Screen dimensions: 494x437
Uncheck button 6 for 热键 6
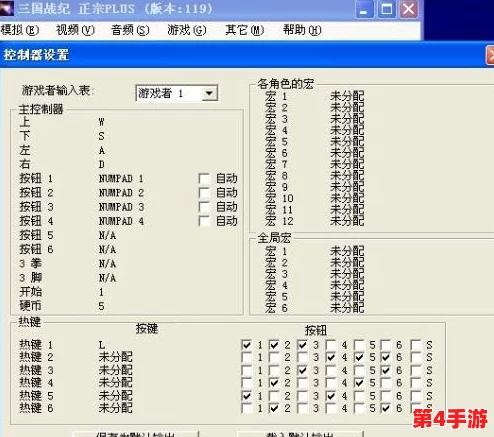coord(386,408)
